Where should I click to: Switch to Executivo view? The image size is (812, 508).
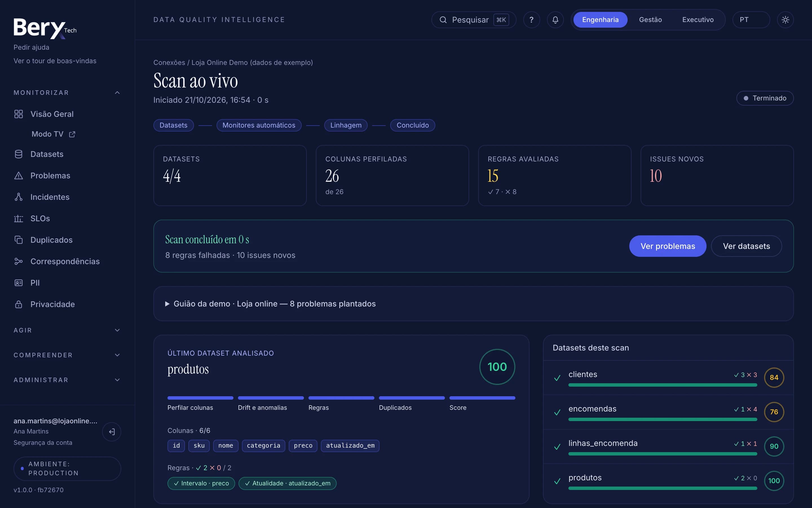pyautogui.click(x=698, y=20)
